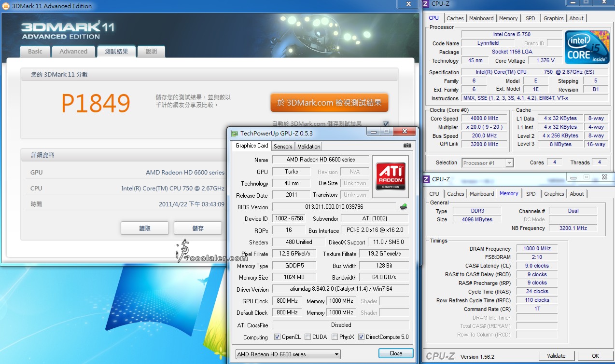Click the 2011/4/22 下午 03:43:09 timestamp
615x364 pixels.
tap(192, 204)
